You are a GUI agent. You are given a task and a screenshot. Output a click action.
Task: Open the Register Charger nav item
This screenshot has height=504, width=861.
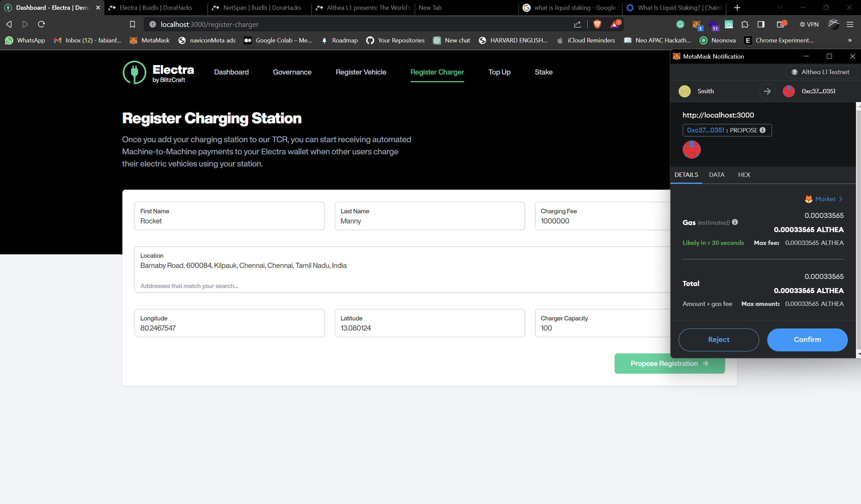coord(437,72)
